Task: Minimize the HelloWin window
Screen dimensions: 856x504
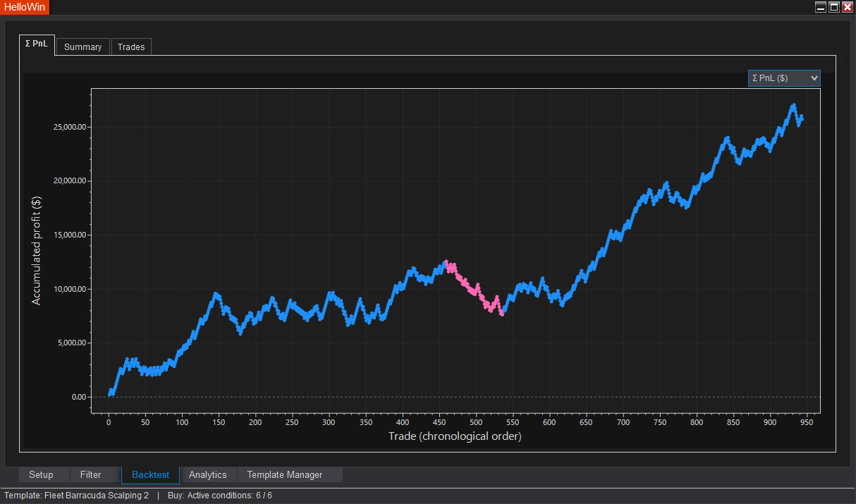Action: point(821,7)
